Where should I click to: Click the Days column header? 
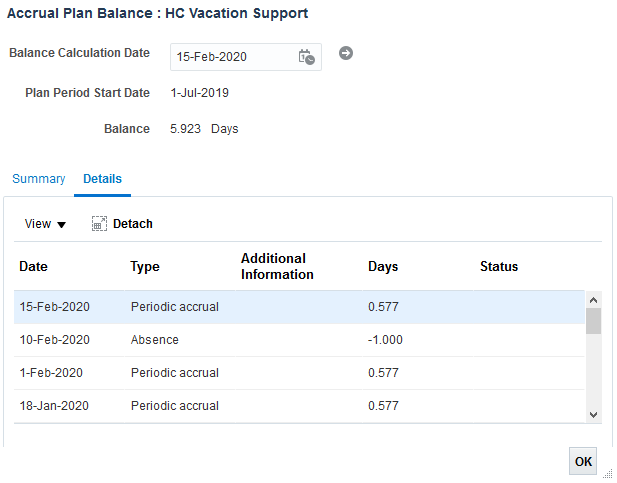(x=383, y=266)
